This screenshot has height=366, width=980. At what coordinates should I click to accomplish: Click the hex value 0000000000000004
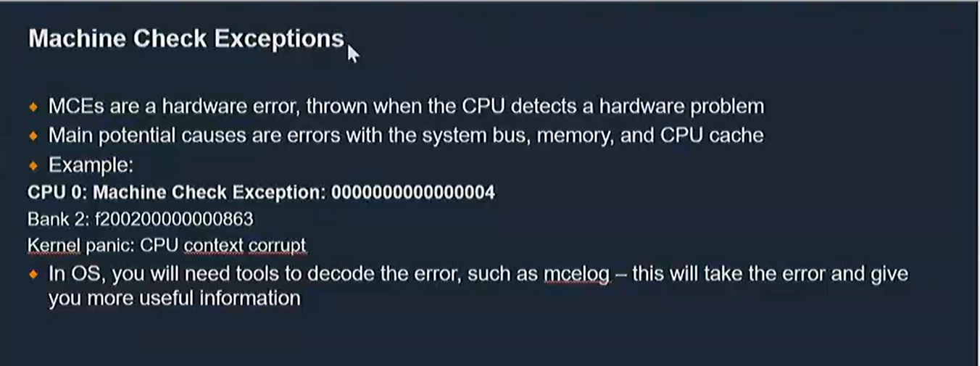413,193
